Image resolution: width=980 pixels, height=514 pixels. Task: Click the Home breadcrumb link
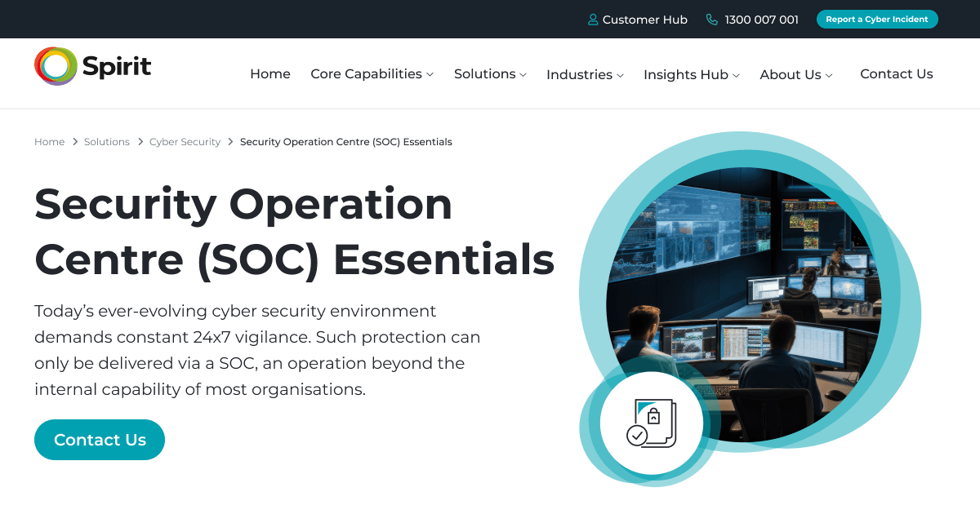49,141
